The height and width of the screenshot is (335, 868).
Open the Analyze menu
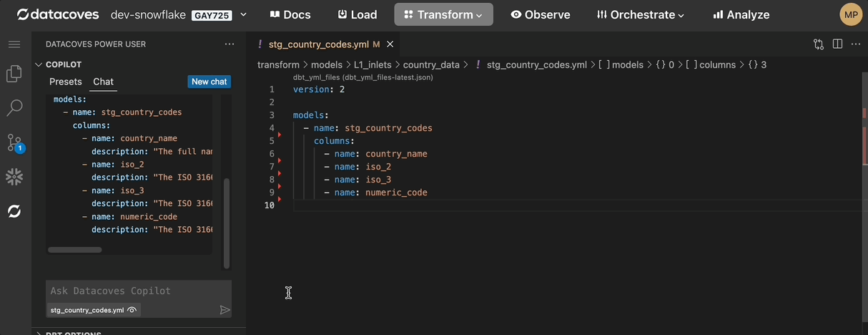741,14
